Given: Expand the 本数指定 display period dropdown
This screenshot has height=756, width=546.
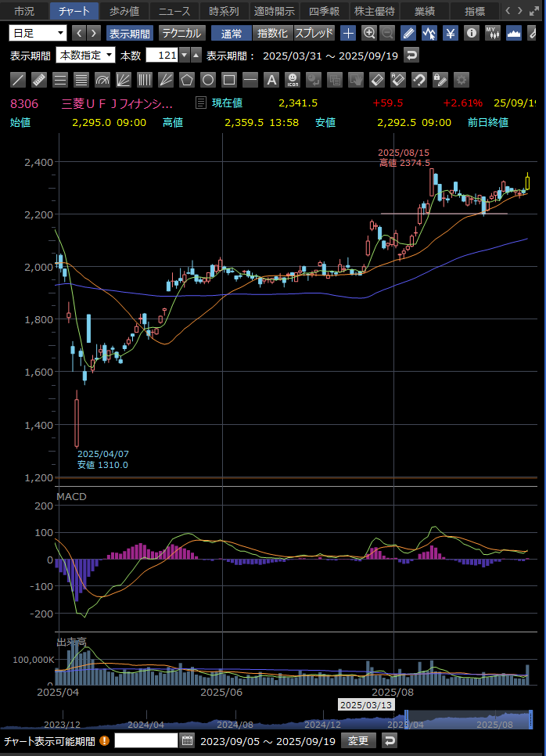Looking at the screenshot, I should click(x=85, y=55).
